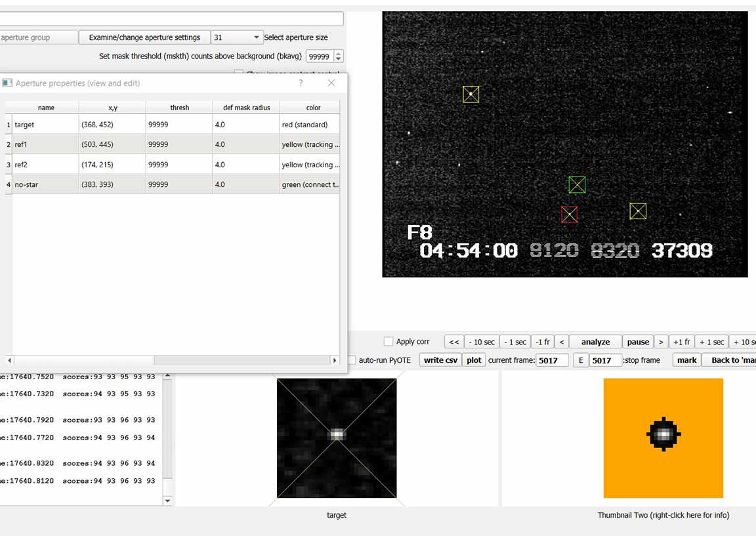
Task: Click the upper-left yellow ref2 aperture
Action: coord(471,94)
